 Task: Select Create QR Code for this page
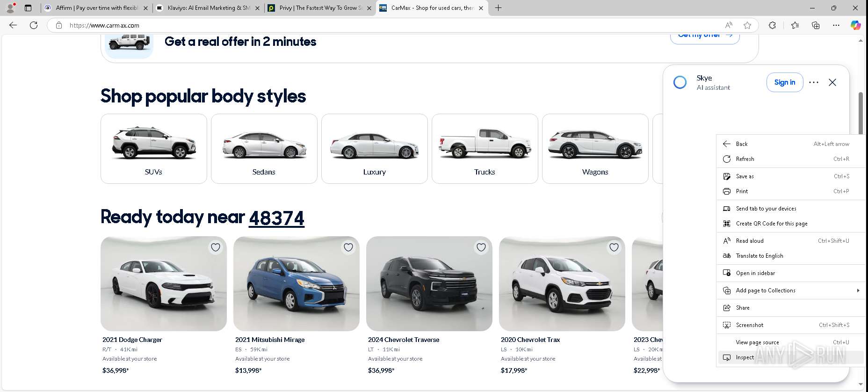coord(790,224)
